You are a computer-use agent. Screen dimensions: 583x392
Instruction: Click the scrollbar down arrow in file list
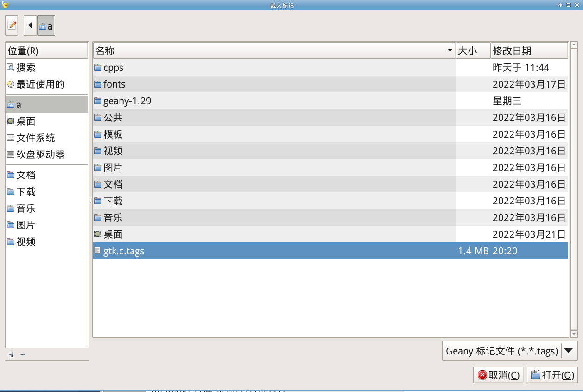(574, 334)
